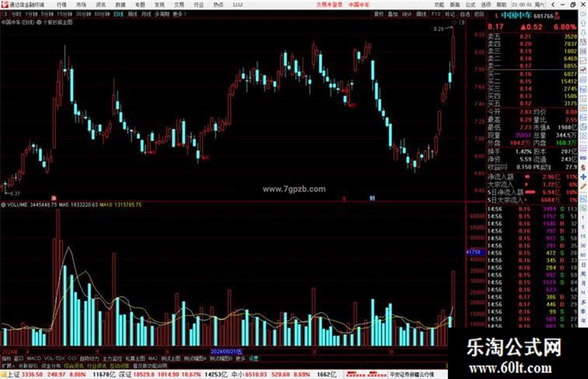Select the 日线 daily period tab
This screenshot has height=379, width=588.
pyautogui.click(x=118, y=14)
